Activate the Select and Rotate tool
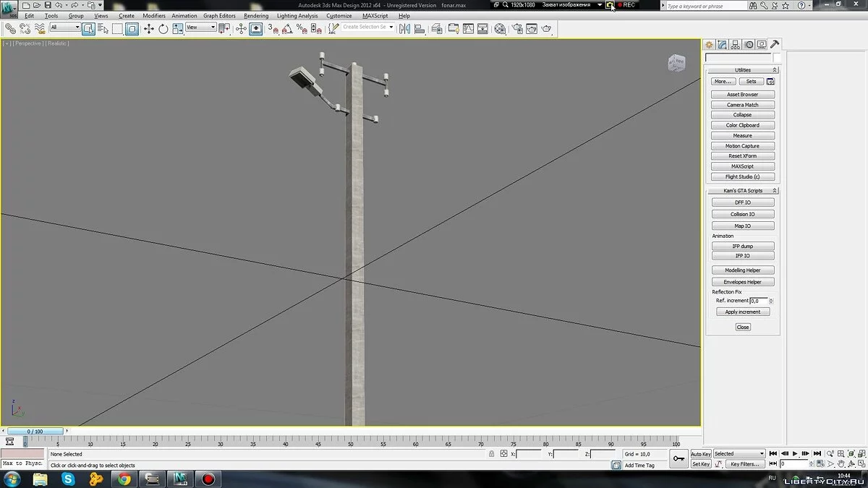Viewport: 868px width, 488px height. click(x=163, y=29)
